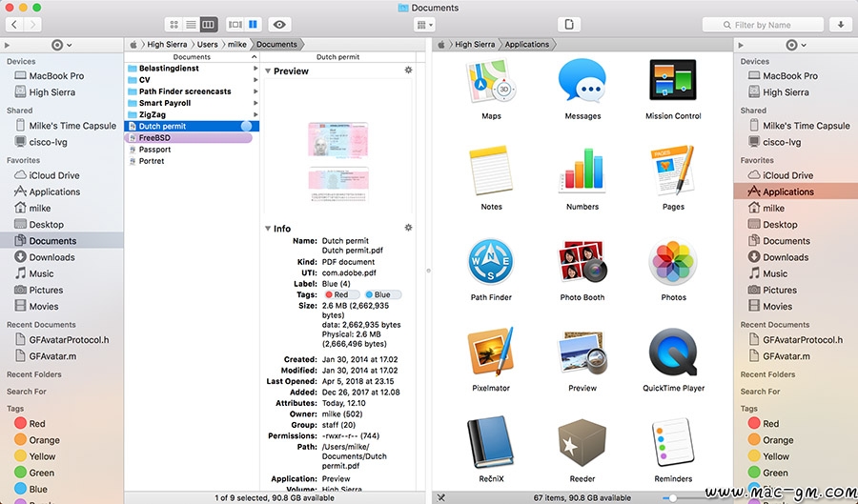Switch to icon view in toolbar

click(x=174, y=25)
